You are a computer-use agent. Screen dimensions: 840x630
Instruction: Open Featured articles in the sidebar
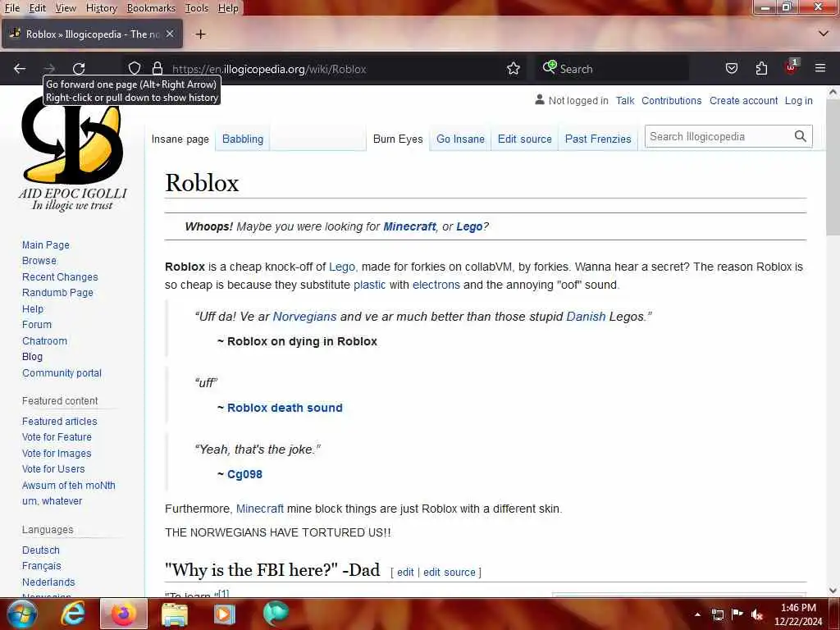coord(59,421)
